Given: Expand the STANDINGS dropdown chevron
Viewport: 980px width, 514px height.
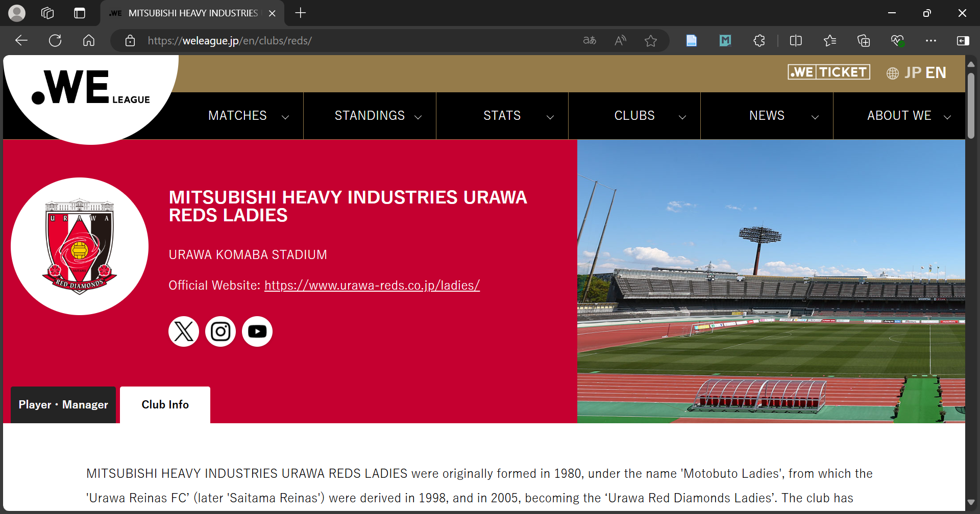Looking at the screenshot, I should pos(418,117).
